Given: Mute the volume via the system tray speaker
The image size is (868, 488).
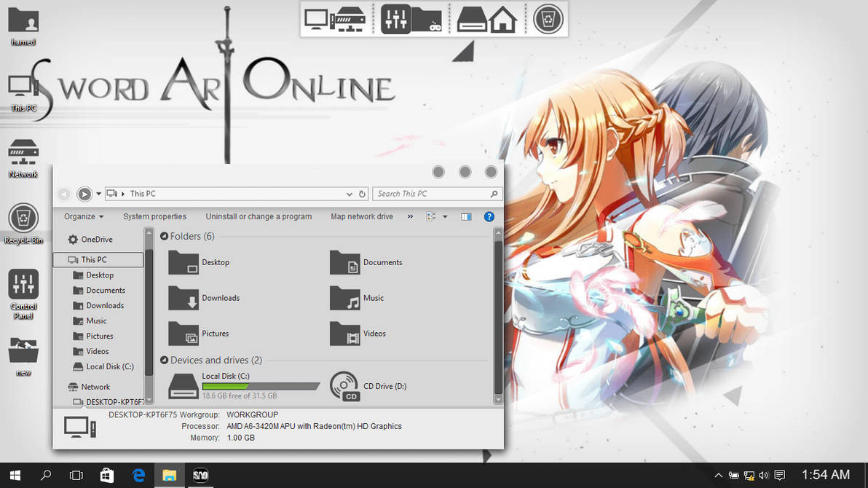Looking at the screenshot, I should point(764,475).
